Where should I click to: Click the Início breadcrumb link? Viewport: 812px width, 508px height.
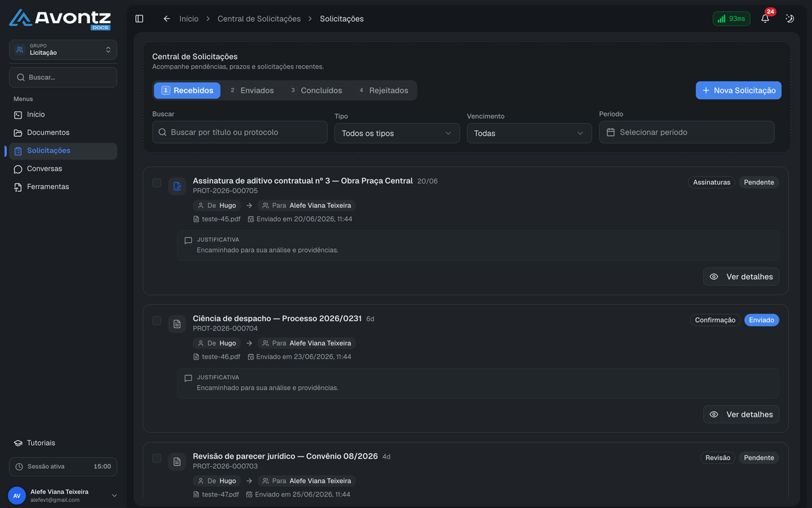pos(189,19)
